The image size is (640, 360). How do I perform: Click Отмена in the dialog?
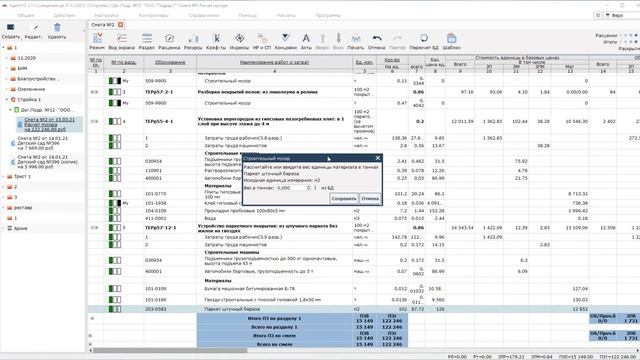pos(370,198)
